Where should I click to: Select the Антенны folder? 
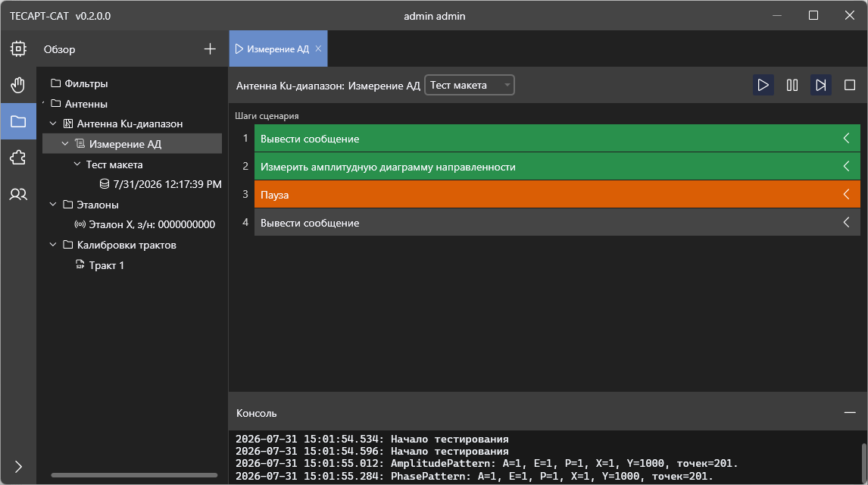pos(80,104)
